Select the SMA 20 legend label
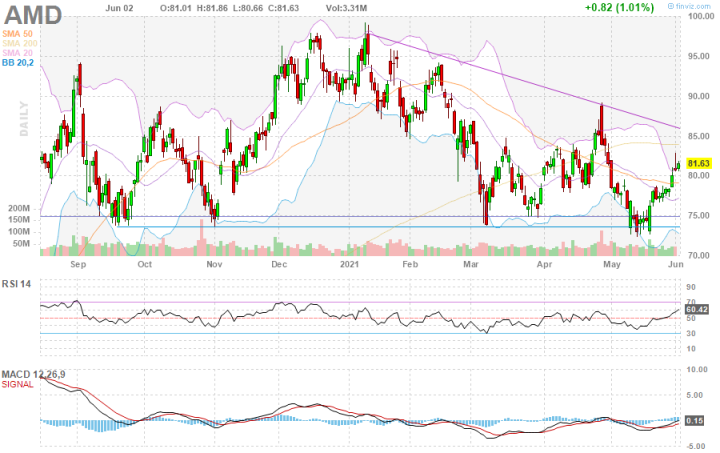The height and width of the screenshot is (453, 720). pos(17,53)
